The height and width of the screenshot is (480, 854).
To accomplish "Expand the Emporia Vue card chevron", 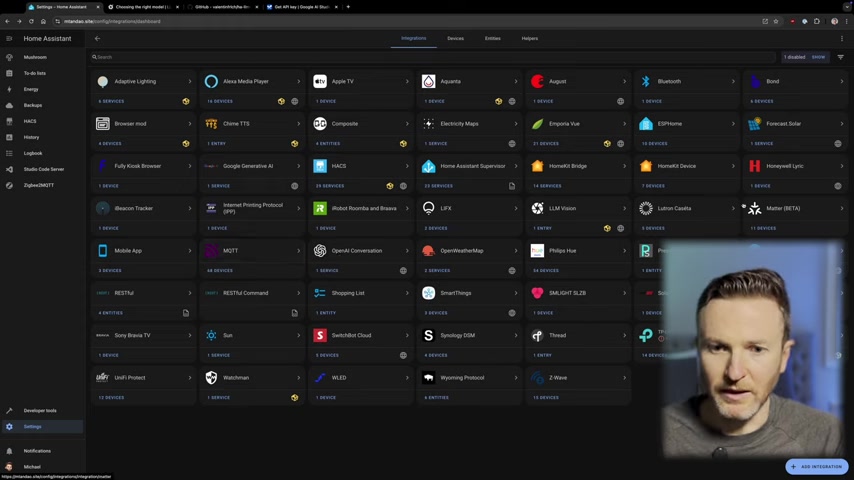I will [624, 124].
